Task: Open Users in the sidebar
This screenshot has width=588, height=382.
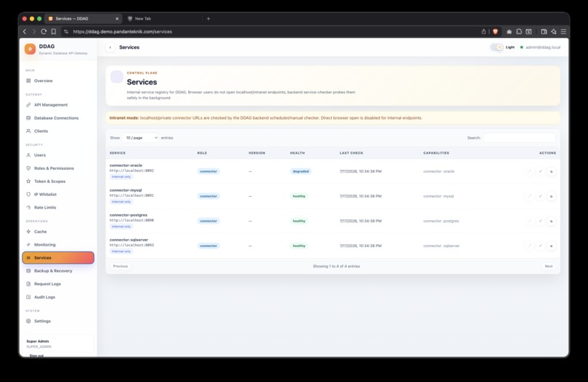Action: tap(58, 155)
